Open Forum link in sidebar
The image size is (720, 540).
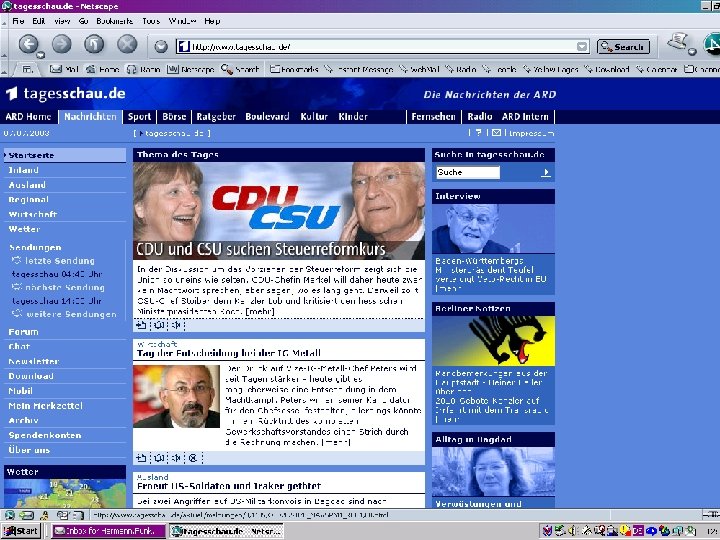point(23,332)
